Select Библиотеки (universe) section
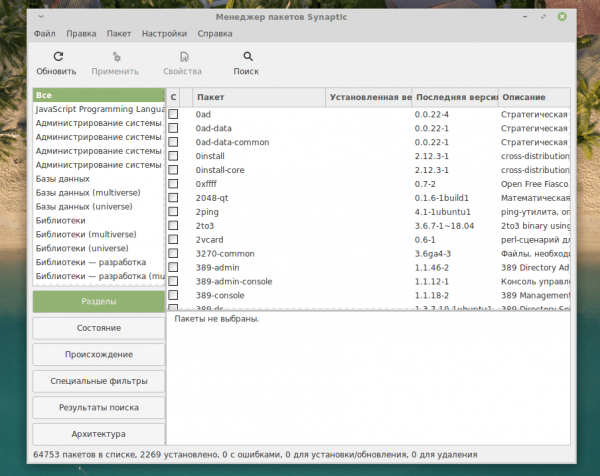 pyautogui.click(x=99, y=248)
